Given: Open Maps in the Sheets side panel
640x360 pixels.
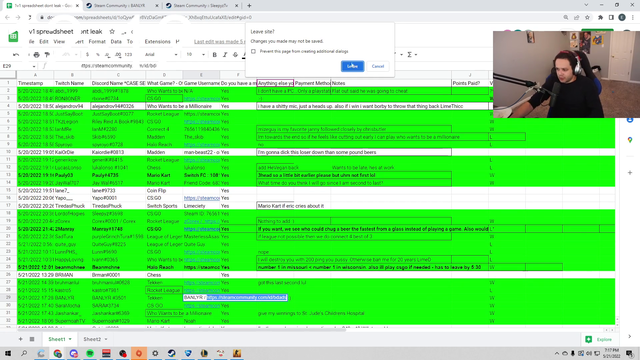Looking at the screenshot, I should pyautogui.click(x=630, y=140).
